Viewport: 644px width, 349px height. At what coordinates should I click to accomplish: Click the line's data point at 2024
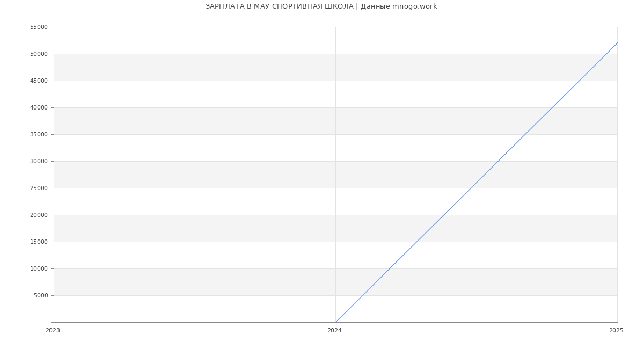coord(335,322)
